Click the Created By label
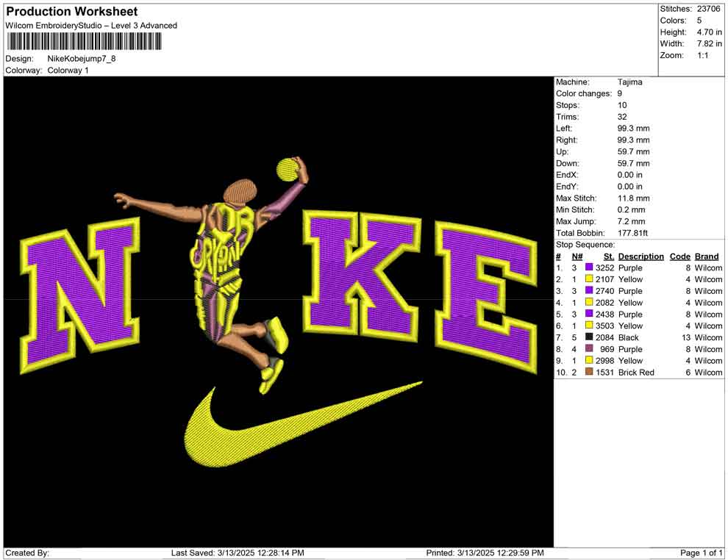The image size is (728, 560). (27, 553)
